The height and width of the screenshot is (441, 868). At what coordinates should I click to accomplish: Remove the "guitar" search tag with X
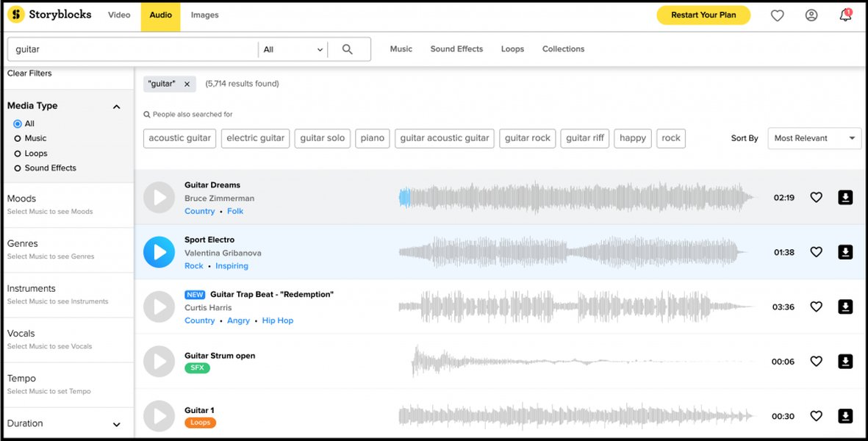[187, 84]
